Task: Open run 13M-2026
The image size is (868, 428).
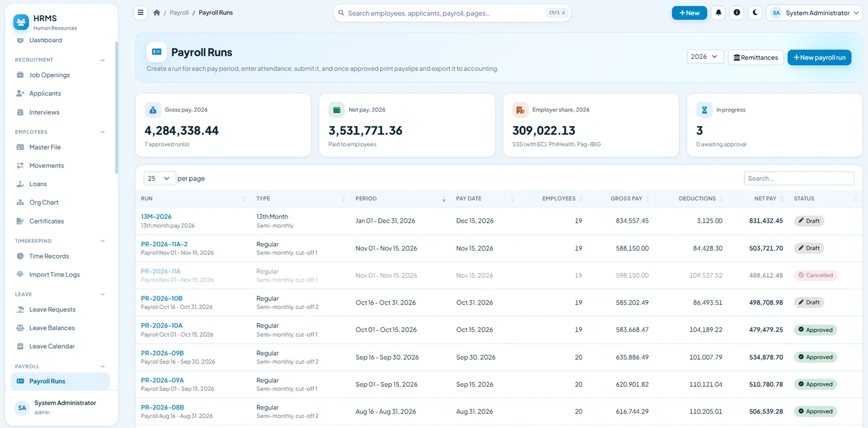Action: pyautogui.click(x=156, y=216)
